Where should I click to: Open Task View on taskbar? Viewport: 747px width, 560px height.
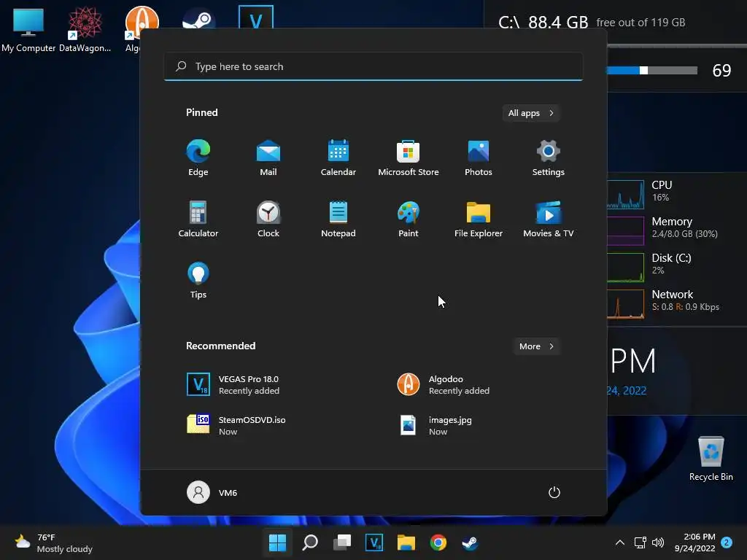(x=341, y=542)
